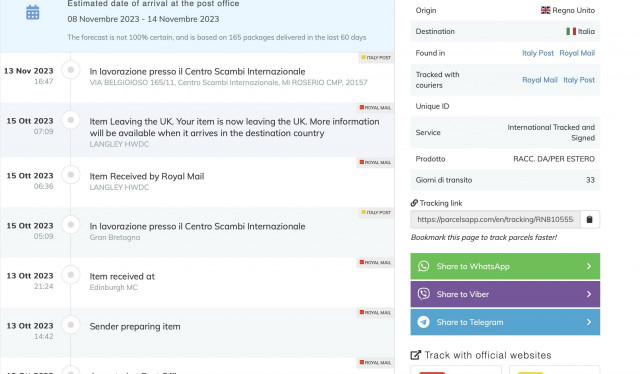The image size is (640, 374).
Task: Click the UK flag icon next to Regno Unito
Action: click(x=545, y=10)
